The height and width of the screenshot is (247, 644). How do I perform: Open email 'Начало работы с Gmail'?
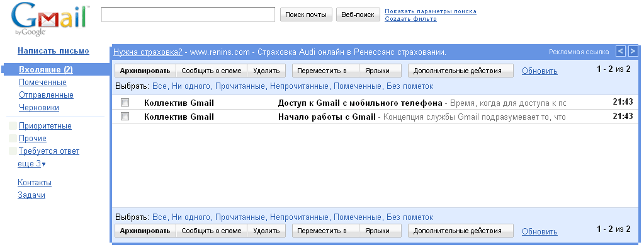pos(375,117)
